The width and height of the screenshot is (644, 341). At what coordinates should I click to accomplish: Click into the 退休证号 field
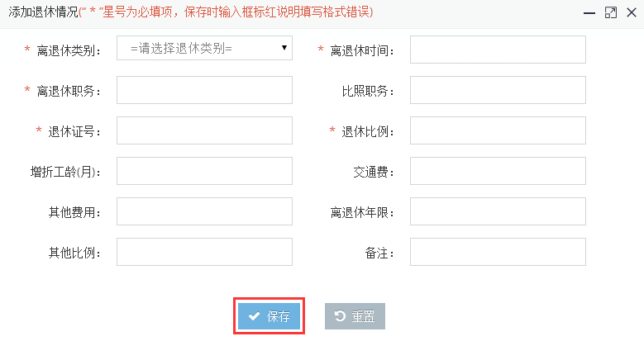(204, 130)
